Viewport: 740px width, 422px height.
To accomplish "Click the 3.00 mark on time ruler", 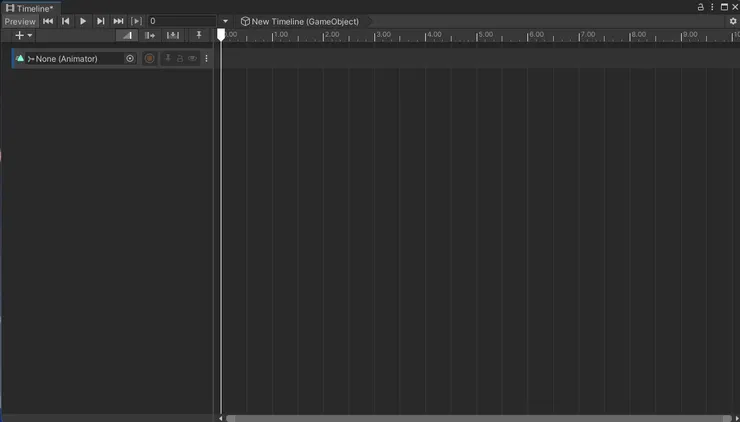I will pyautogui.click(x=383, y=34).
